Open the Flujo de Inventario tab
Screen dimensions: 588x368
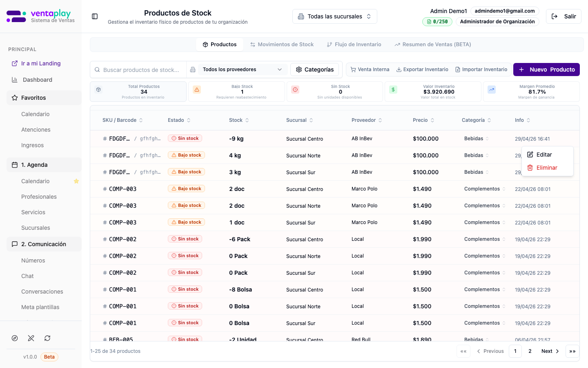point(354,45)
